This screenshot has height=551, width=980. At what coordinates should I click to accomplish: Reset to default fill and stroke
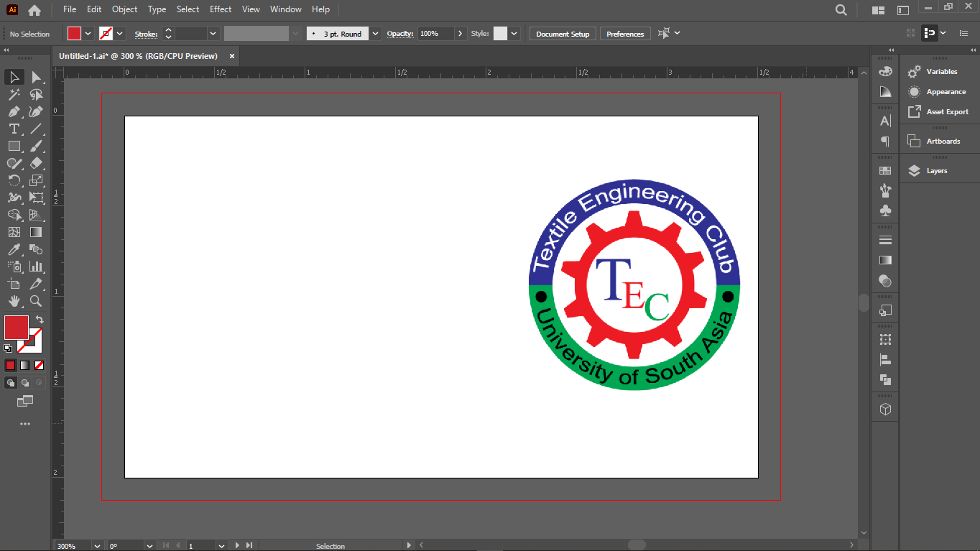coord(8,348)
